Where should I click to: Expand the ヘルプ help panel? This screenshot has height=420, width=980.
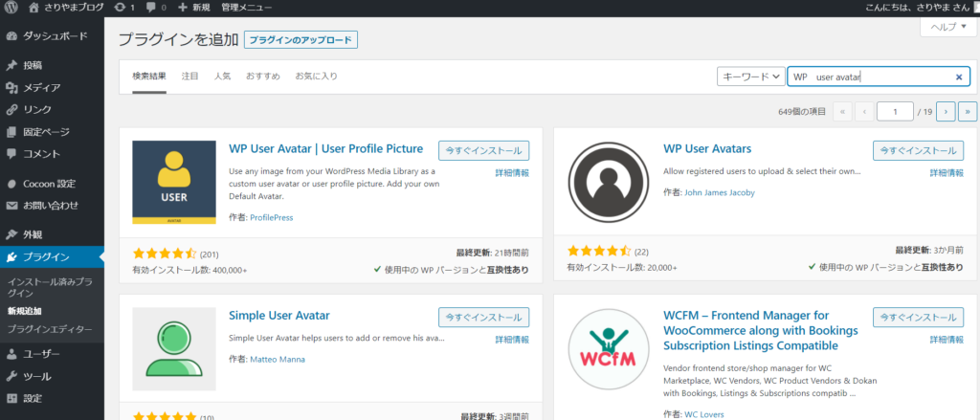click(948, 27)
